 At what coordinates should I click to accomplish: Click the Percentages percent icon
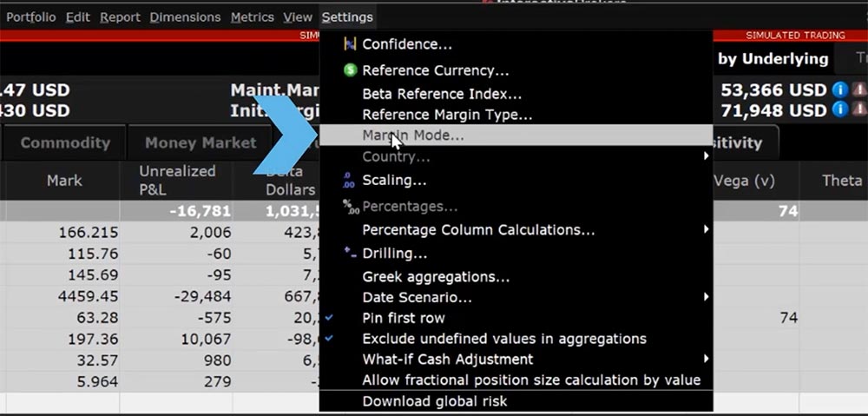350,207
